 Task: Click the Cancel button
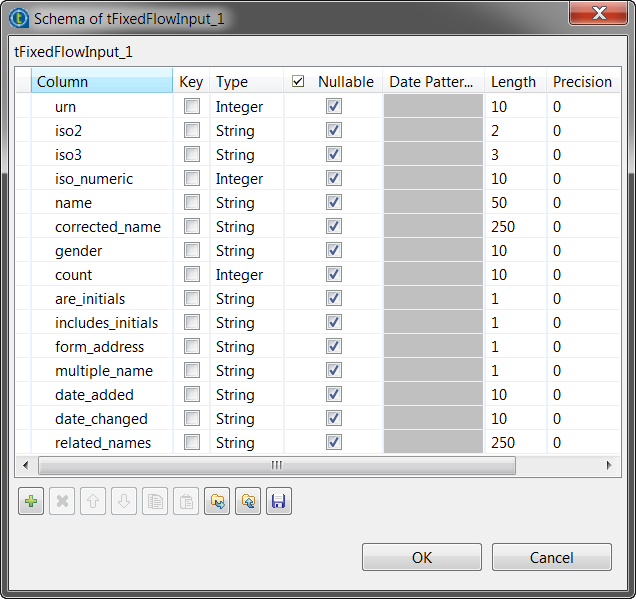[x=552, y=557]
